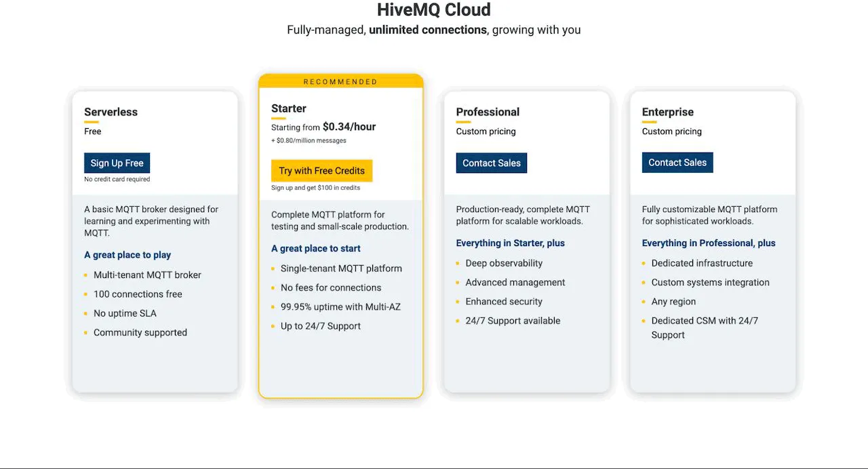Click 'Custom pricing' under Enterprise

click(671, 131)
